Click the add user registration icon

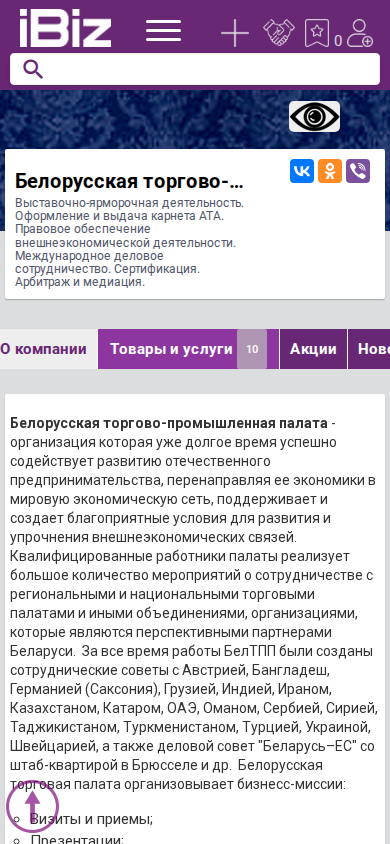pos(359,33)
